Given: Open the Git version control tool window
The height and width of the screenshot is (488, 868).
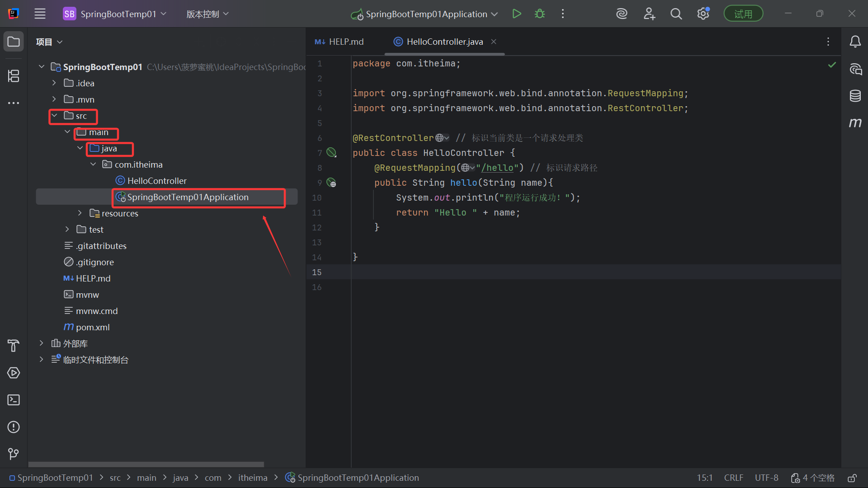Looking at the screenshot, I should (14, 454).
